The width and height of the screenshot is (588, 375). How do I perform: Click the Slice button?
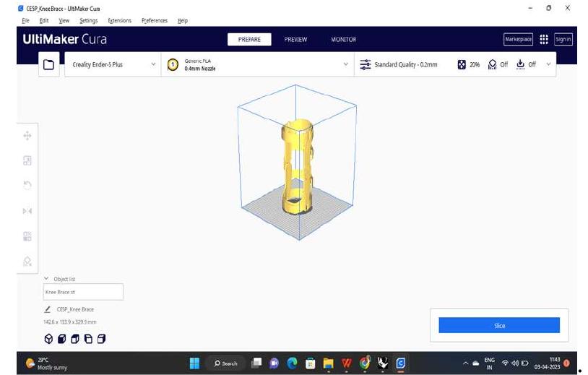pyautogui.click(x=499, y=325)
